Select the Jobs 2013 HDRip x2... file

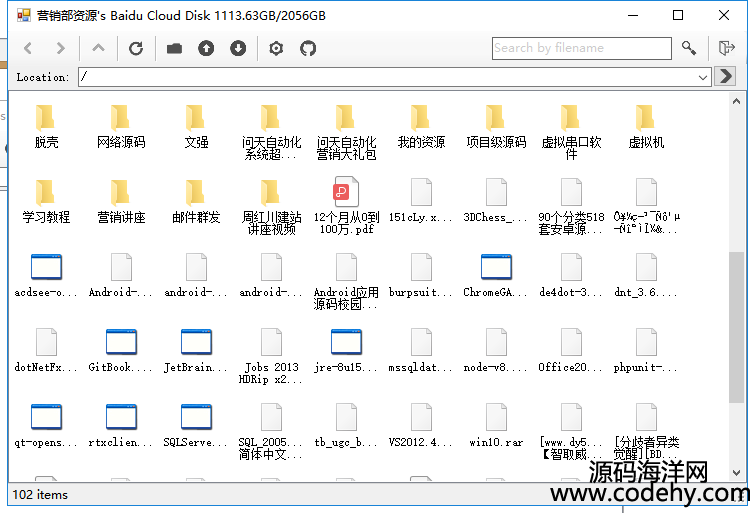271,356
